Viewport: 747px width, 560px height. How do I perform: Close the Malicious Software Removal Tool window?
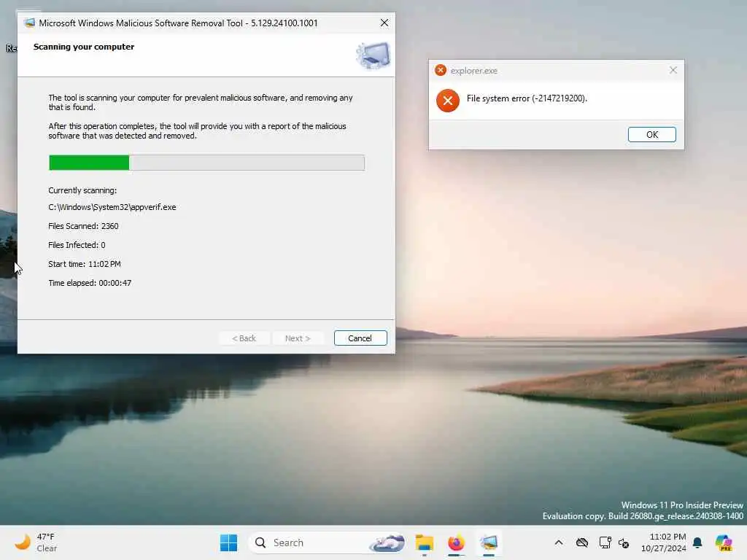pyautogui.click(x=384, y=23)
